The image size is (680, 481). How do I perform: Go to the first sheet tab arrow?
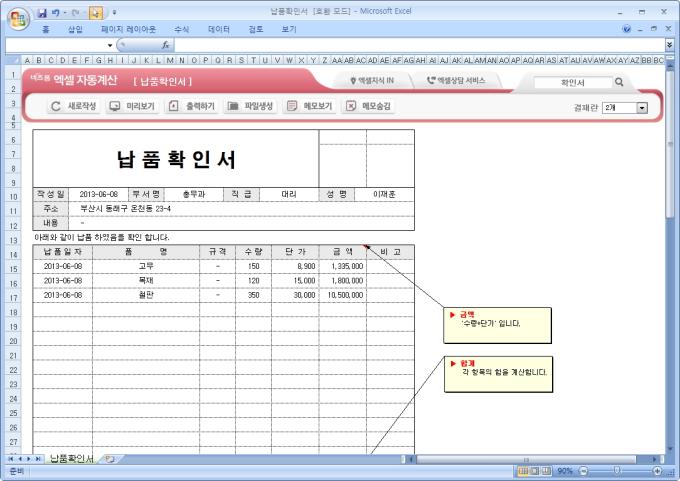[10, 459]
